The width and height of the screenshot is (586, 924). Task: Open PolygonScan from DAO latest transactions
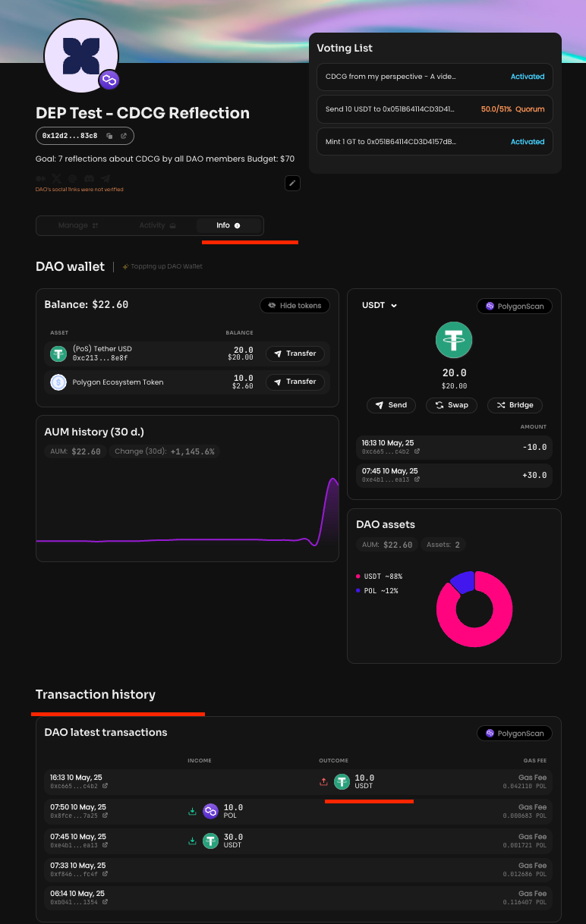coord(515,734)
